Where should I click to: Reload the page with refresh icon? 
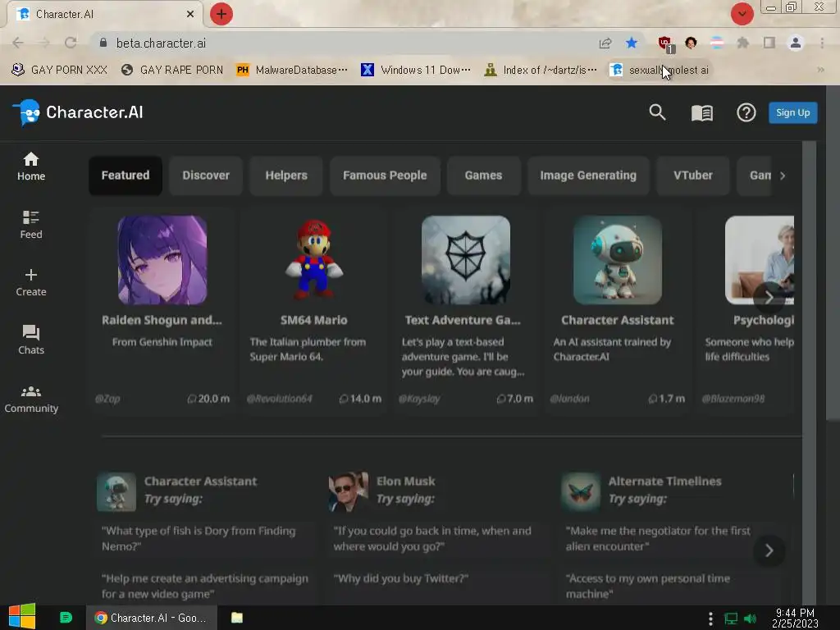click(71, 43)
